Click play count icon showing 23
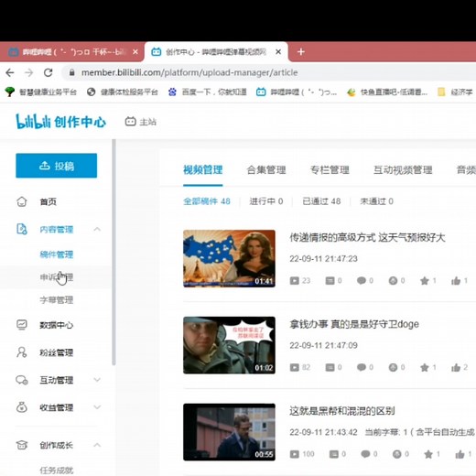Screen dimensions: 476x476 coord(295,281)
